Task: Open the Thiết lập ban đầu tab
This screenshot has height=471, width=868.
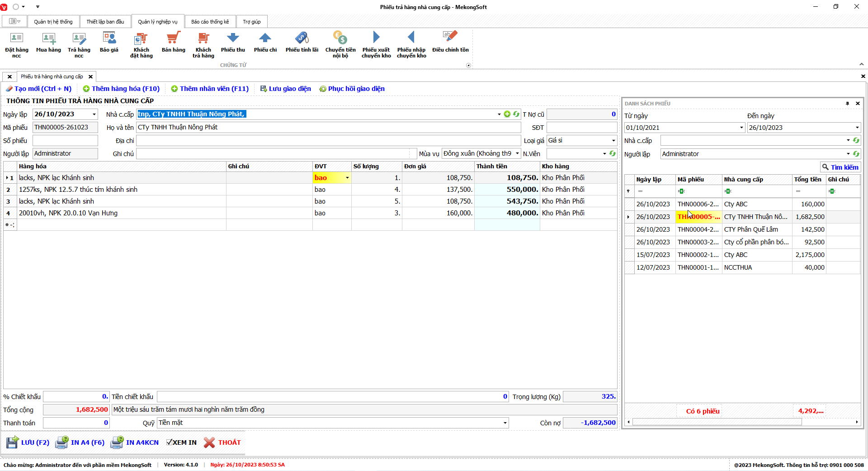Action: (105, 22)
